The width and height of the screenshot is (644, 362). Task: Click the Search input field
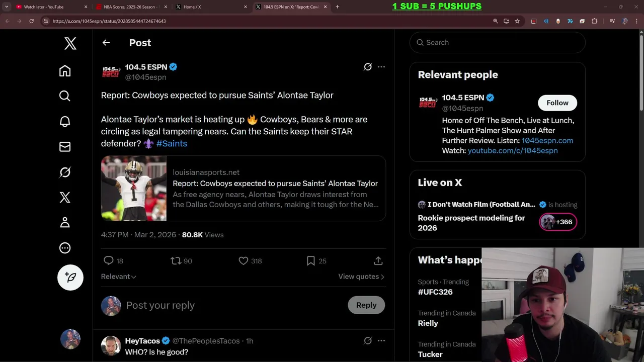click(x=498, y=43)
